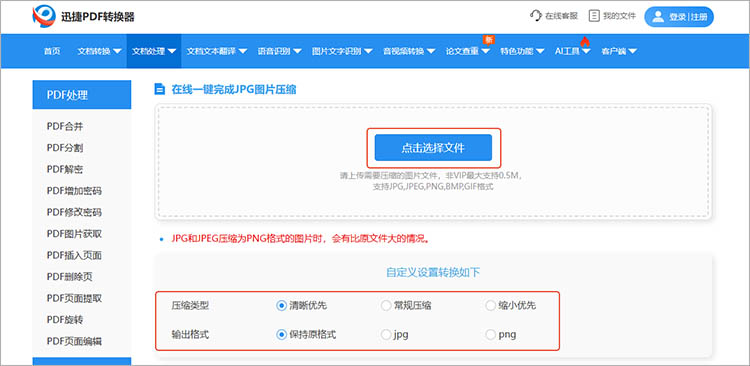Expand the 语音识别 dropdown arrow
The image size is (750, 366).
(x=297, y=51)
